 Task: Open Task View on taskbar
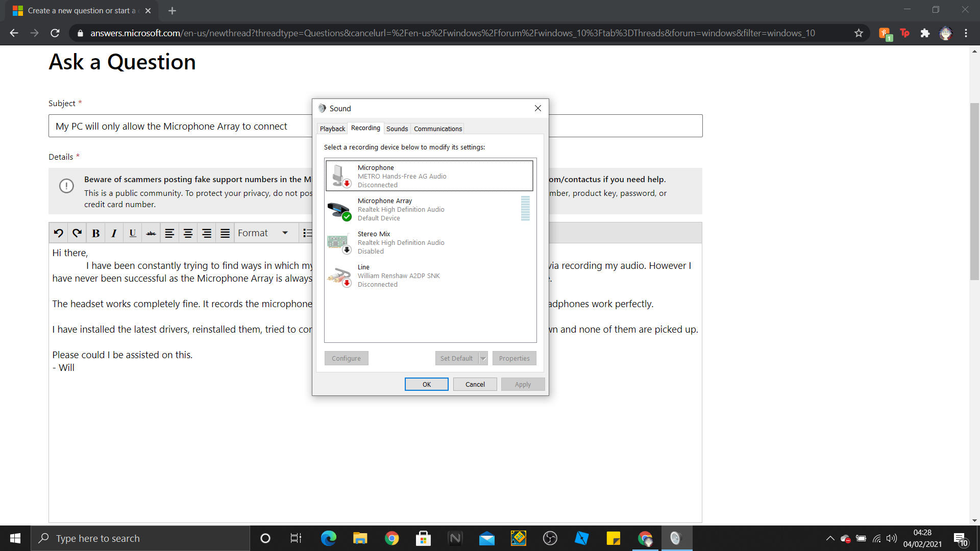(296, 538)
